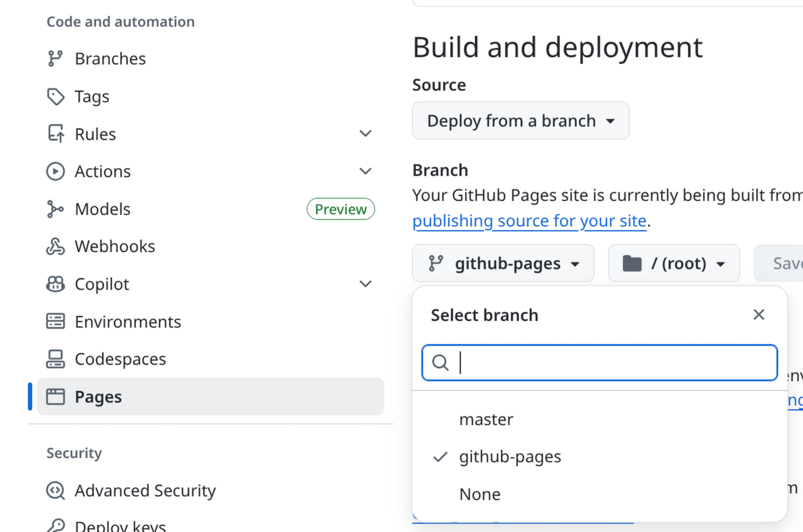Click the Codespaces icon
This screenshot has width=803, height=532.
(55, 359)
